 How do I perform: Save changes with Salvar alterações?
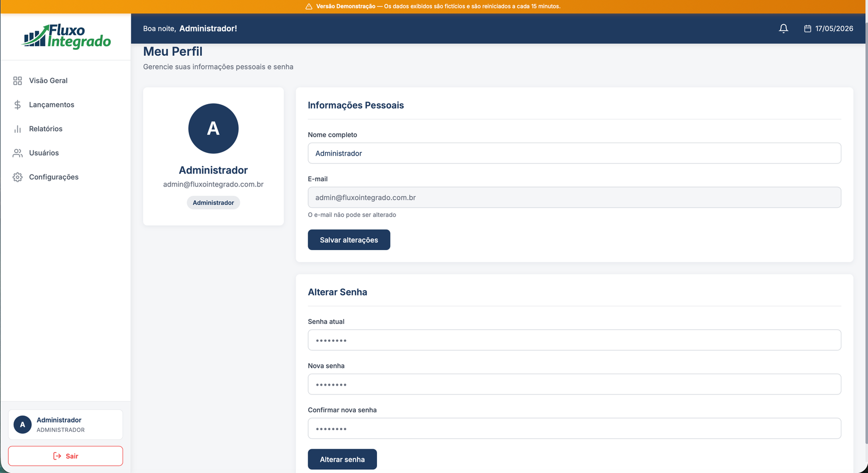[349, 240]
